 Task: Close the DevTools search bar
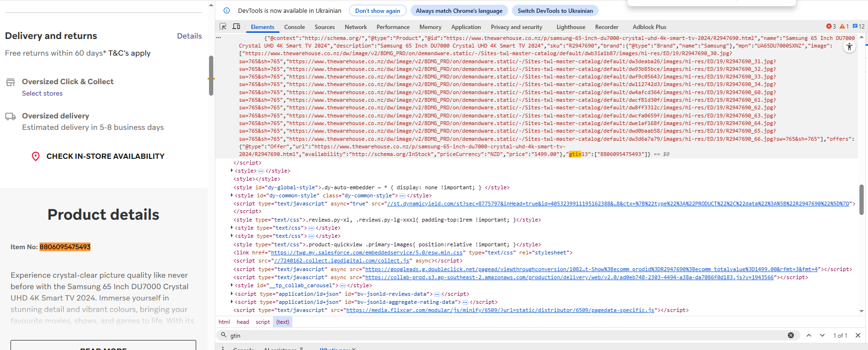(858, 335)
